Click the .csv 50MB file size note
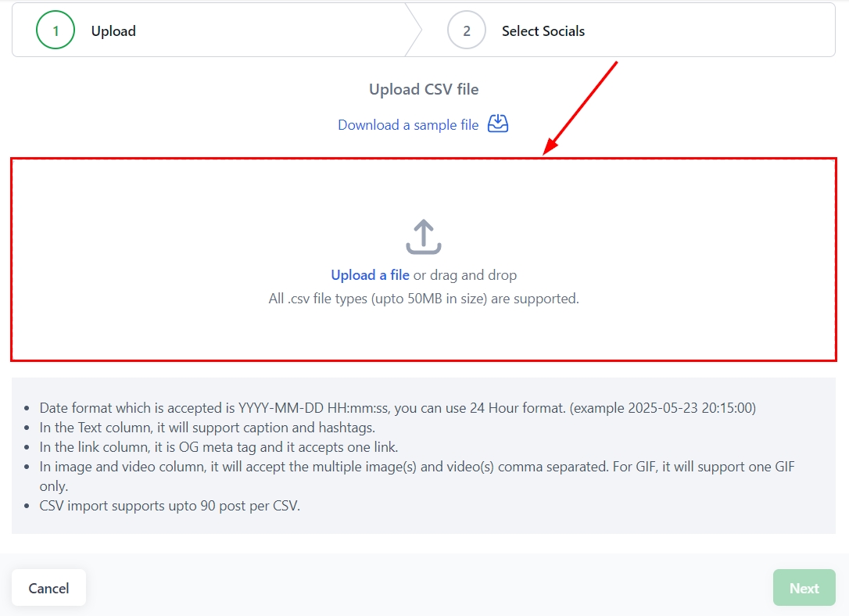 pyautogui.click(x=424, y=299)
